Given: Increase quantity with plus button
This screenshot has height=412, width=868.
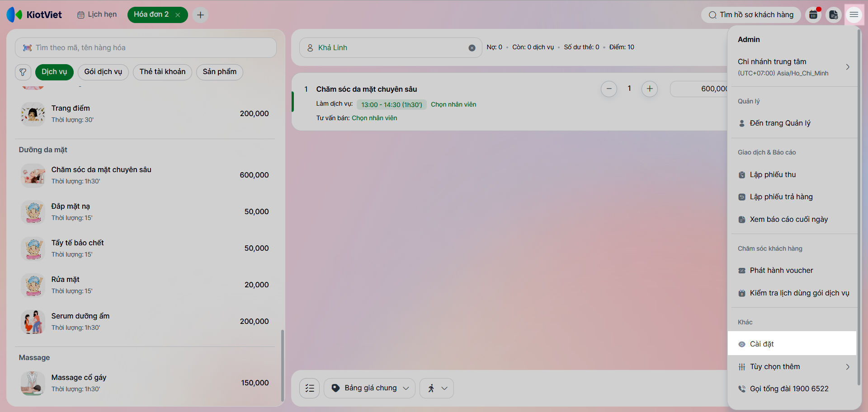Looking at the screenshot, I should coord(650,89).
